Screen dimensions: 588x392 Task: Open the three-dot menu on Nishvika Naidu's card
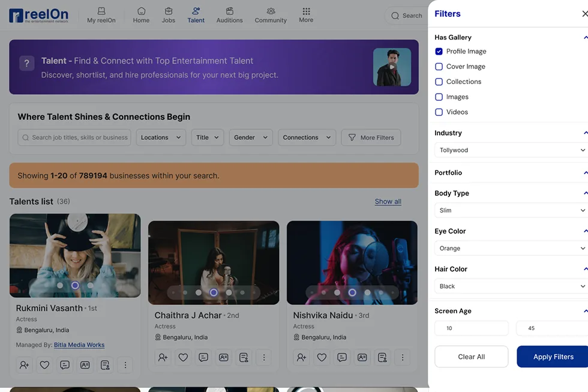(x=403, y=357)
